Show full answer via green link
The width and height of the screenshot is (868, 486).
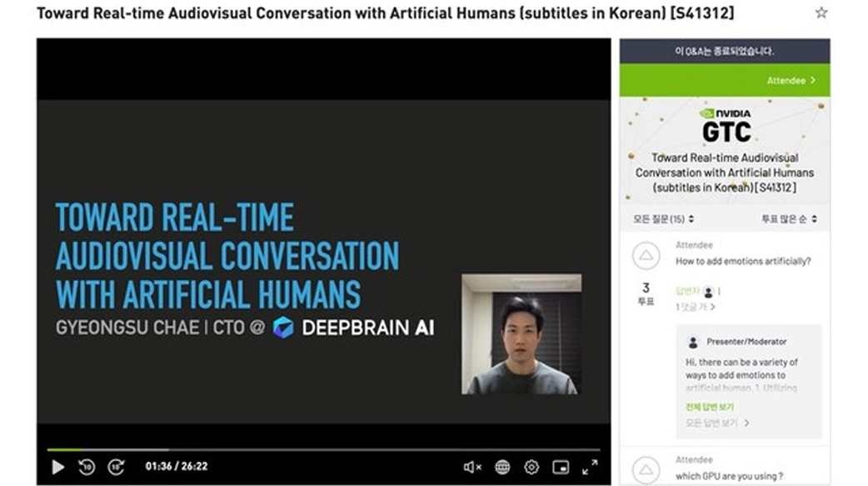pos(709,407)
